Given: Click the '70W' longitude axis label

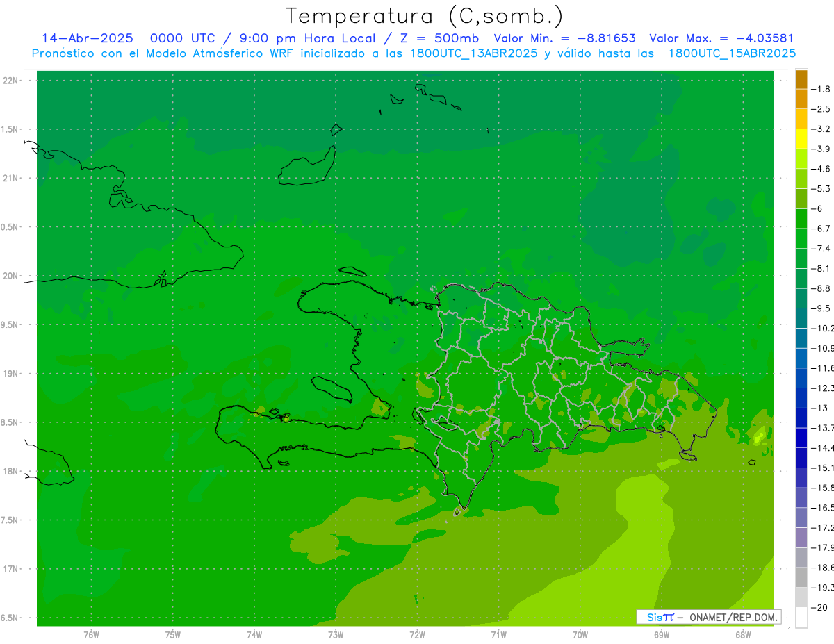Looking at the screenshot, I should coord(580,634).
